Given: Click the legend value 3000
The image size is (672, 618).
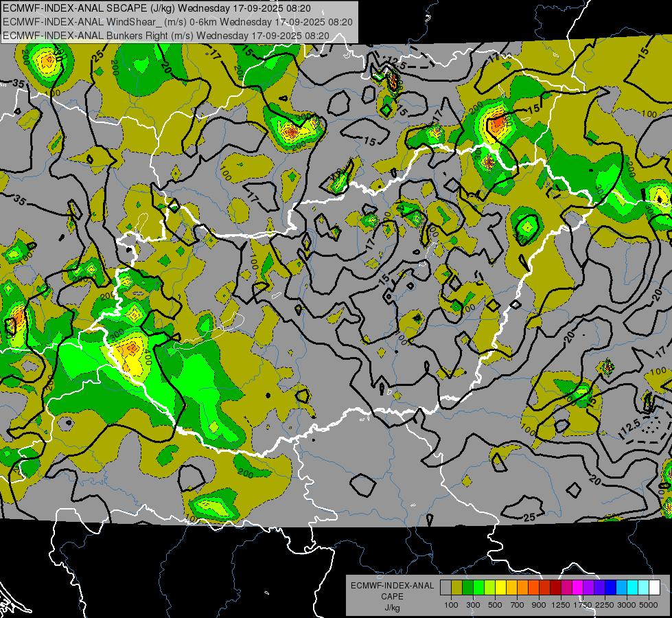Looking at the screenshot, I should point(627,605).
